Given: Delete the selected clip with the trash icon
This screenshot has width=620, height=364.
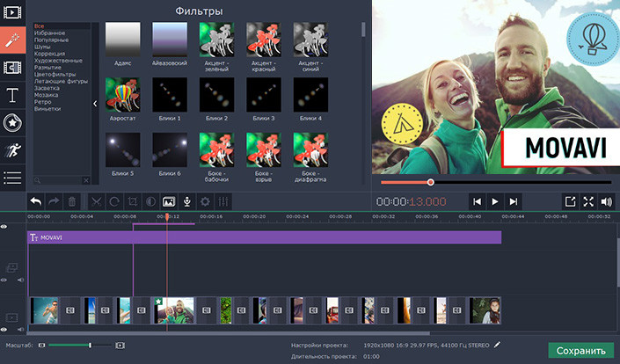Looking at the screenshot, I should pos(72,201).
